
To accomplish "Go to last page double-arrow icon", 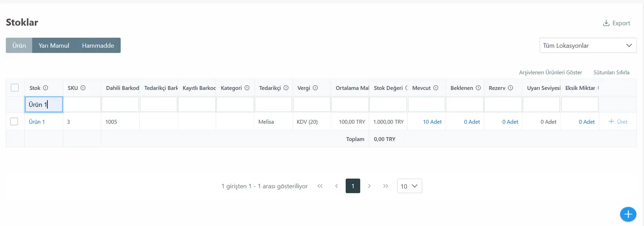I will [386, 186].
